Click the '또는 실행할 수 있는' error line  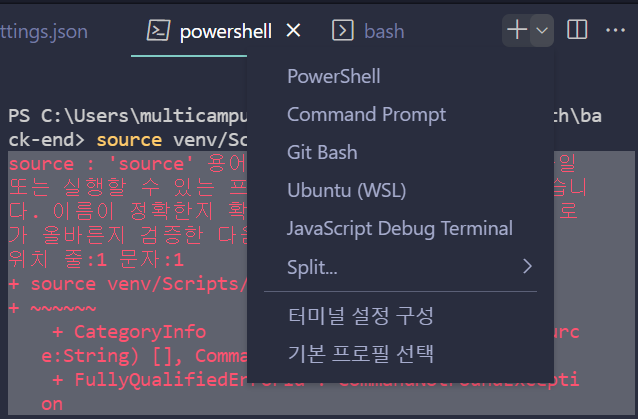coord(128,188)
